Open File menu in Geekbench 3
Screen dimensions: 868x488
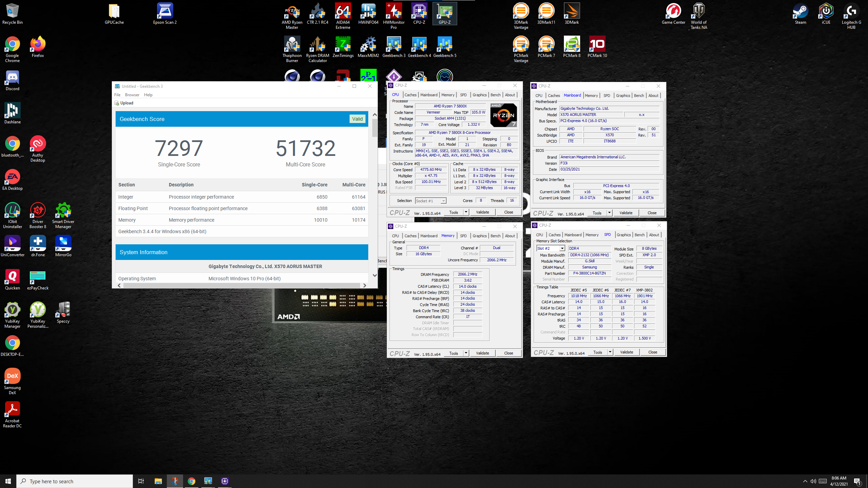click(x=117, y=95)
